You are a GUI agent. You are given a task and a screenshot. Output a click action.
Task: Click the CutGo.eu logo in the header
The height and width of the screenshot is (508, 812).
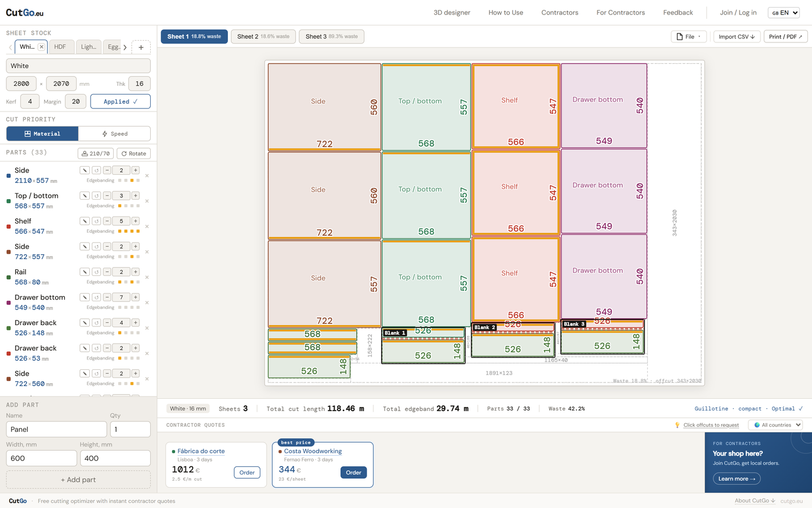pyautogui.click(x=24, y=12)
